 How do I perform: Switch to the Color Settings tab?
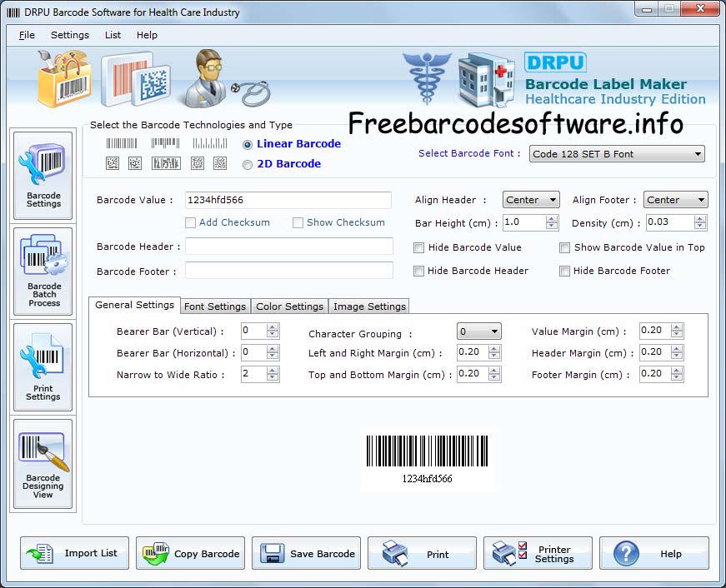[289, 306]
